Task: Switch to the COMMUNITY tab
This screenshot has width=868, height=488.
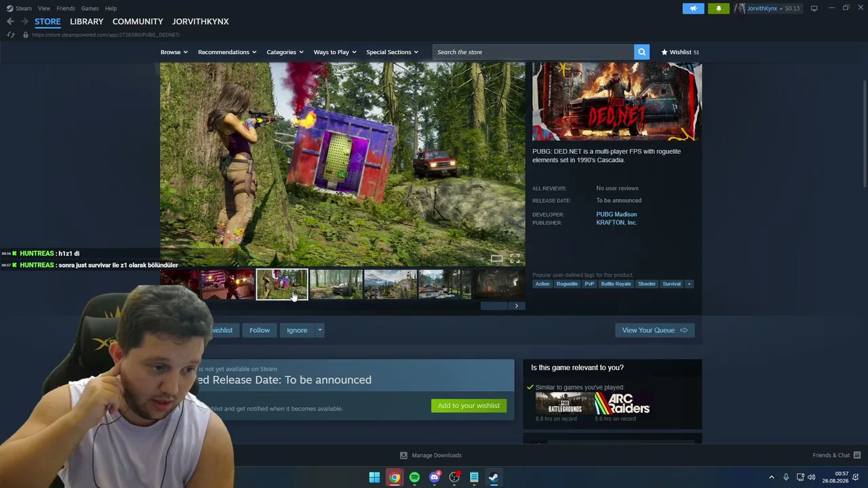Action: click(x=138, y=22)
